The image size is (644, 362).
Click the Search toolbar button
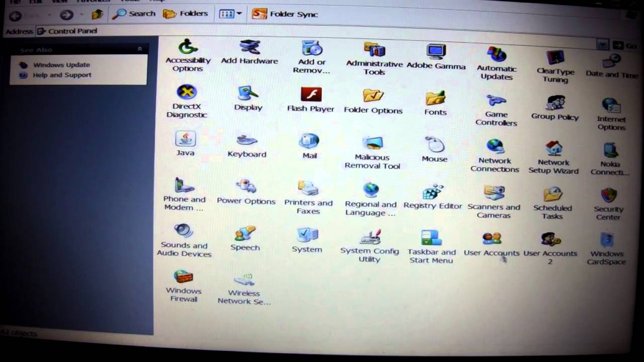pyautogui.click(x=134, y=14)
